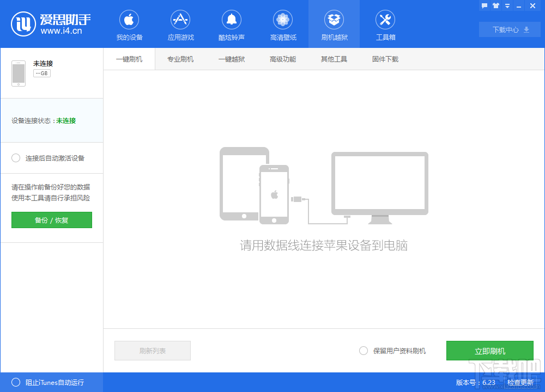The height and width of the screenshot is (392, 545).
Task: Open the 我的设备 (My Devices) section
Action: (129, 24)
